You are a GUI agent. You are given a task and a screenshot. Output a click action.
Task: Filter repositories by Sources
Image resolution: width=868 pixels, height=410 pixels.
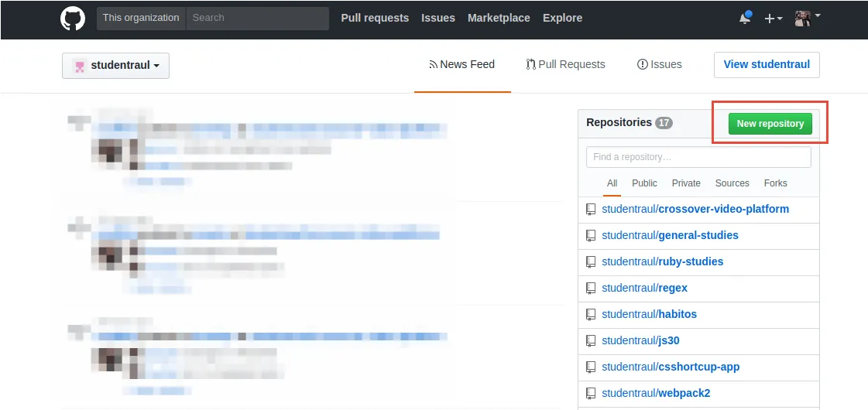pyautogui.click(x=732, y=183)
